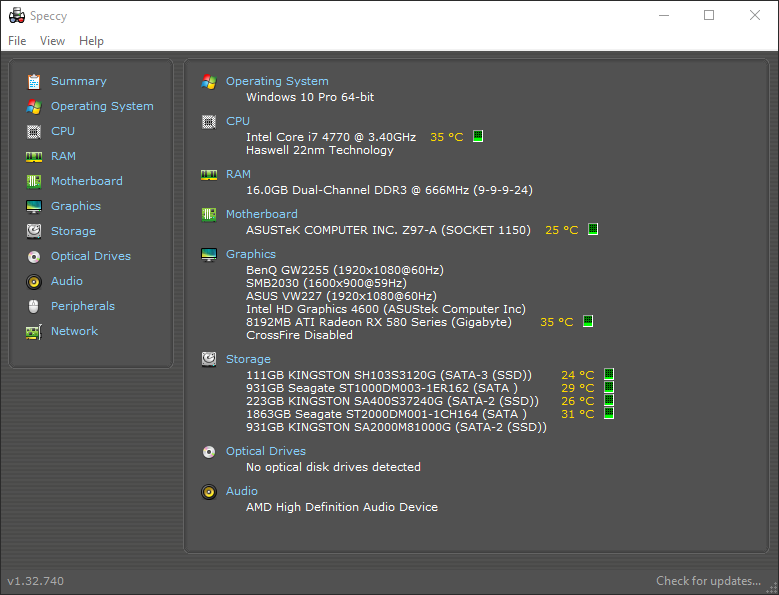
Task: Click the Operating System heading link
Action: click(x=277, y=81)
